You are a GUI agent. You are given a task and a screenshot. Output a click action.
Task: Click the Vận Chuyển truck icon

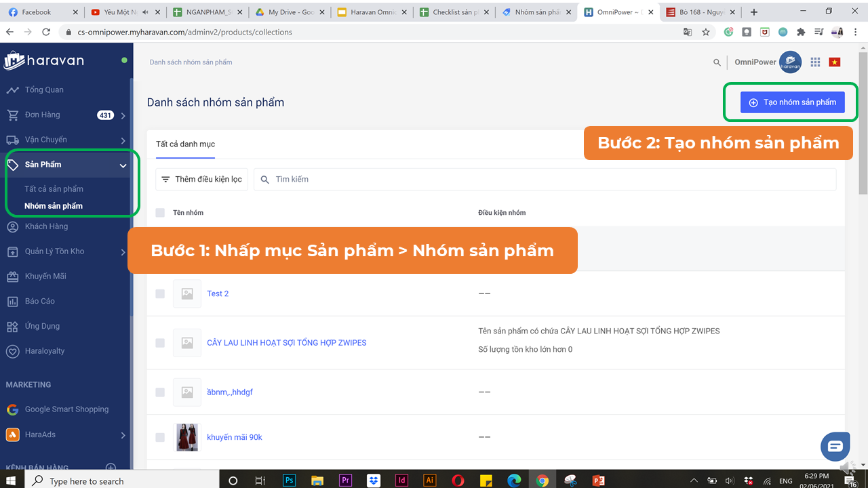[x=12, y=140]
